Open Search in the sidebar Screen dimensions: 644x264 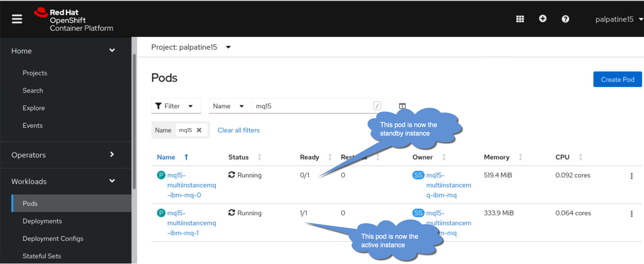click(33, 91)
